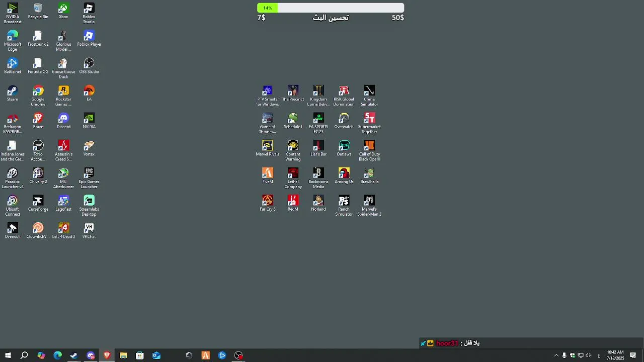This screenshot has width=644, height=362.
Task: Open the volume control in system tray
Action: pyautogui.click(x=588, y=355)
